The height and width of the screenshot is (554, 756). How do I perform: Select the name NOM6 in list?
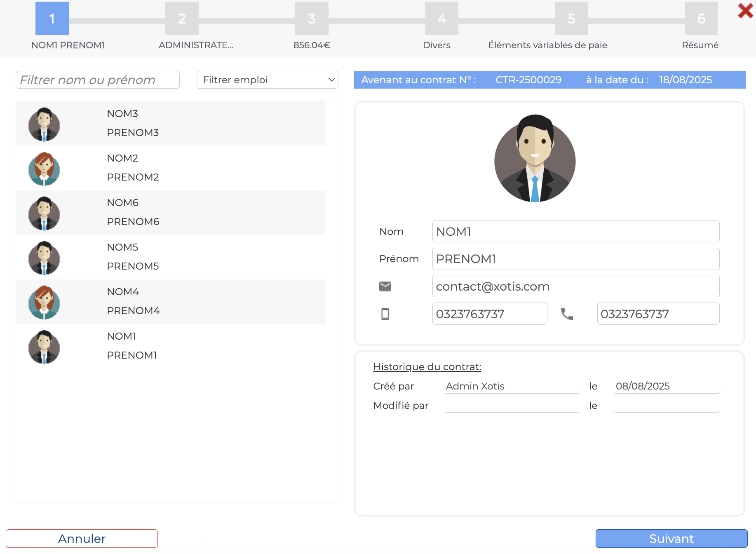pyautogui.click(x=122, y=202)
